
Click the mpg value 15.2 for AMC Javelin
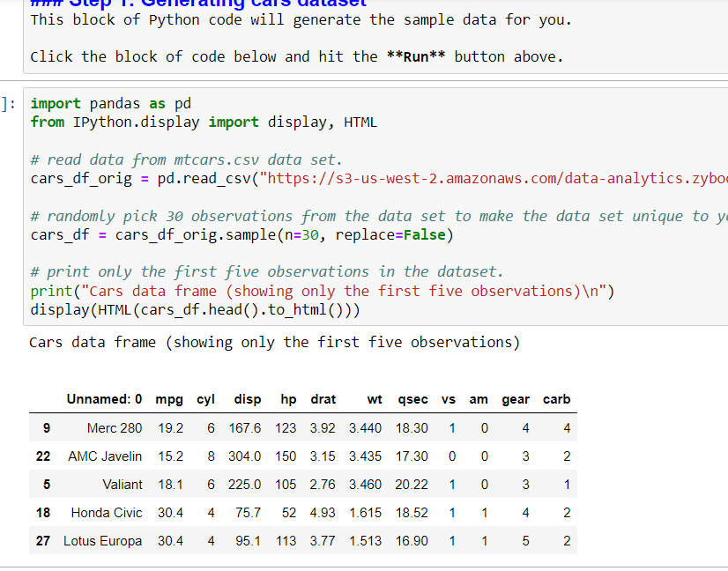[x=170, y=456]
